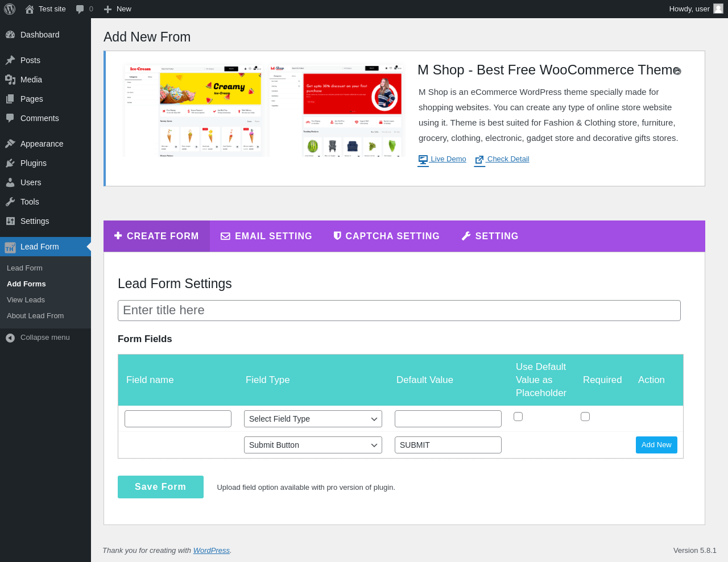Follow the Check Detail link
The image size is (728, 562).
click(508, 159)
